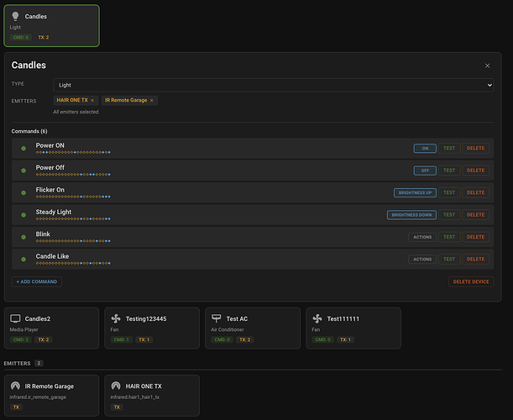
Task: Open ACTIONS for the Blink command
Action: click(x=422, y=237)
